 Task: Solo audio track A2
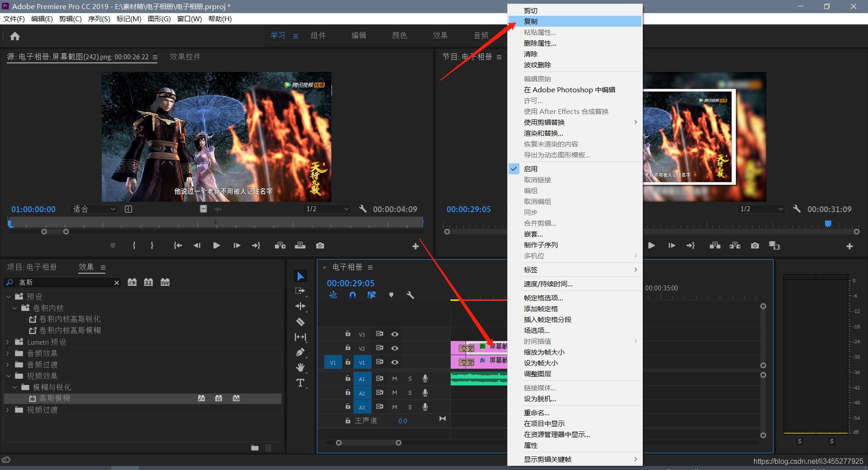tap(410, 393)
